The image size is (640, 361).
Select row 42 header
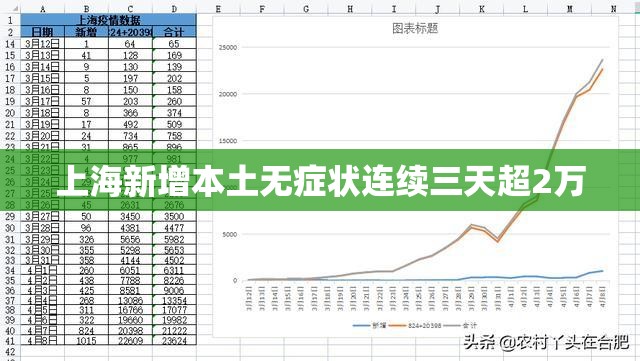[x=10, y=351]
